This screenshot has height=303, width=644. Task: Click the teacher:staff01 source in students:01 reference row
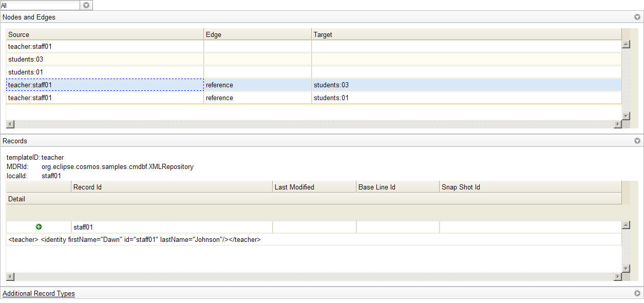pos(105,98)
